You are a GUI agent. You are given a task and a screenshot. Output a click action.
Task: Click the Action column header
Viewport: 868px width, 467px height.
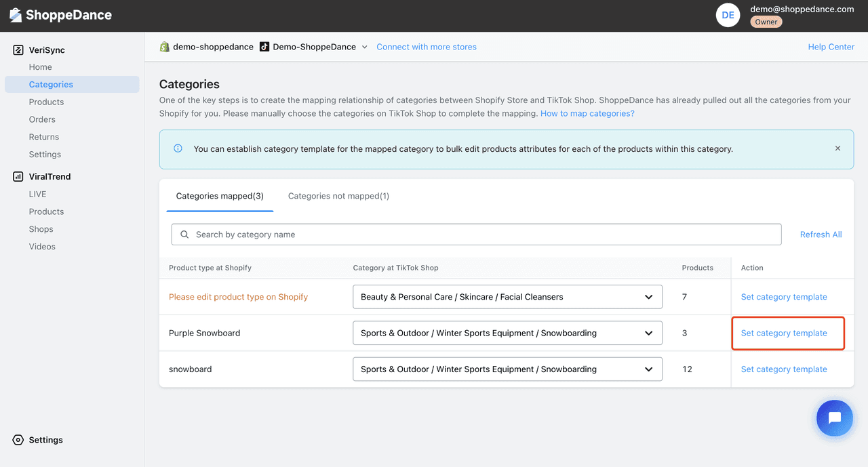point(752,268)
